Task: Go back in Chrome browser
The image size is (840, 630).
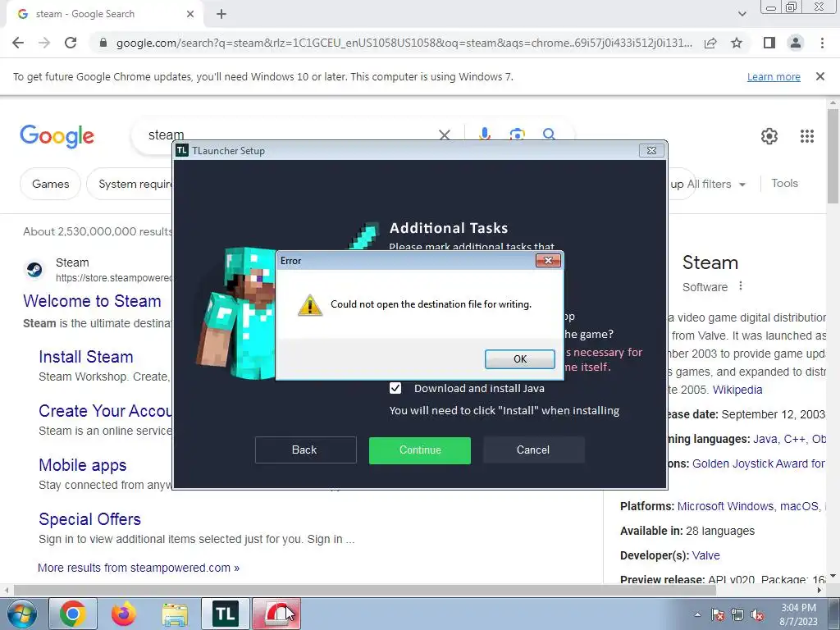Action: (x=18, y=43)
